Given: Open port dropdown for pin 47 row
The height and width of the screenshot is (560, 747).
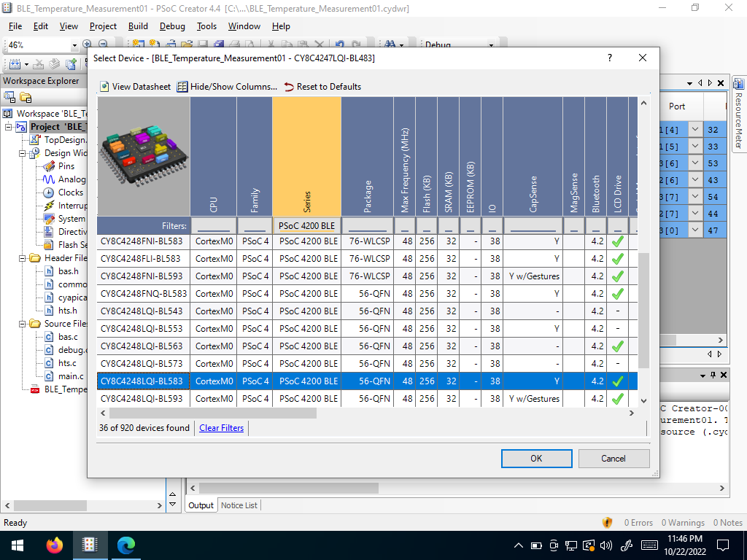Looking at the screenshot, I should point(695,230).
